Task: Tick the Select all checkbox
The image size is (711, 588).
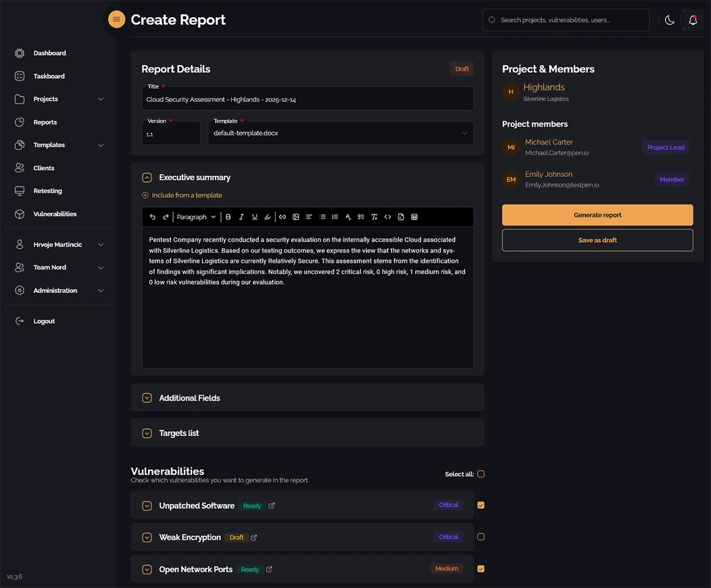Action: pyautogui.click(x=481, y=474)
